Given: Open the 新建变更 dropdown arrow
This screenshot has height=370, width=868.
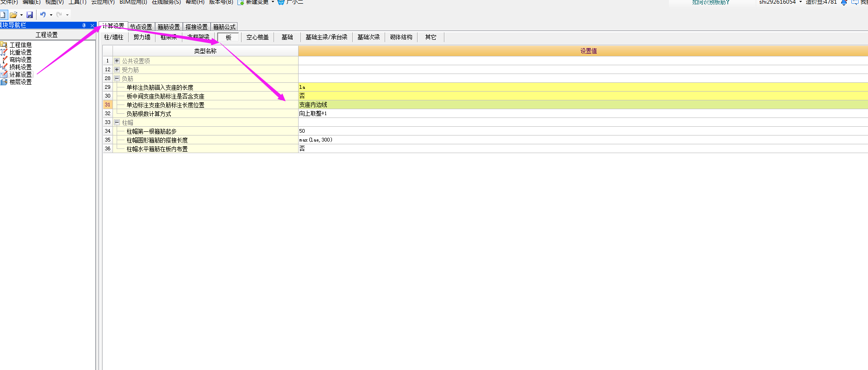Looking at the screenshot, I should (273, 2).
